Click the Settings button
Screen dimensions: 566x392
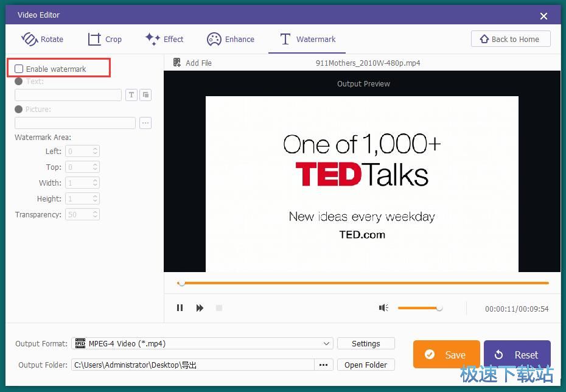[x=366, y=344]
